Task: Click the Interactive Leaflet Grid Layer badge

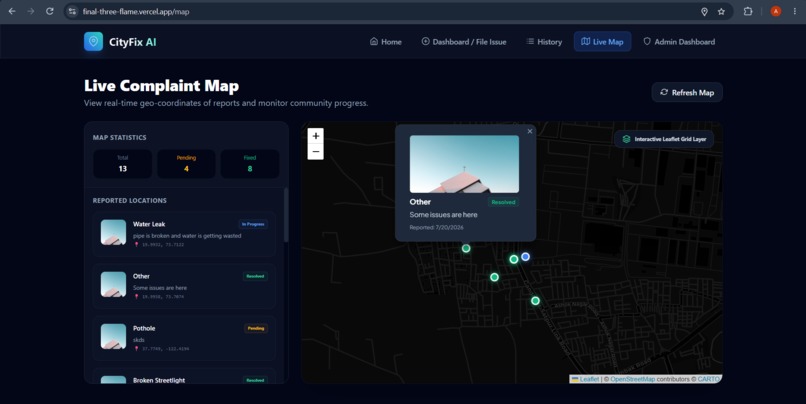Action: tap(664, 139)
